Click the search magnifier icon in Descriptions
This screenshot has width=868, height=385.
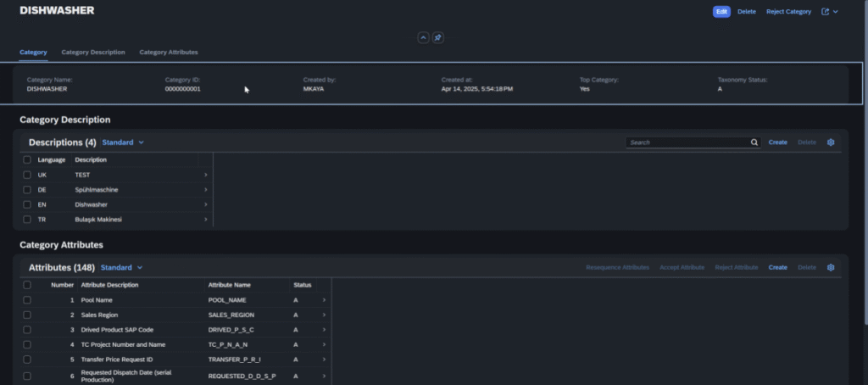click(754, 142)
